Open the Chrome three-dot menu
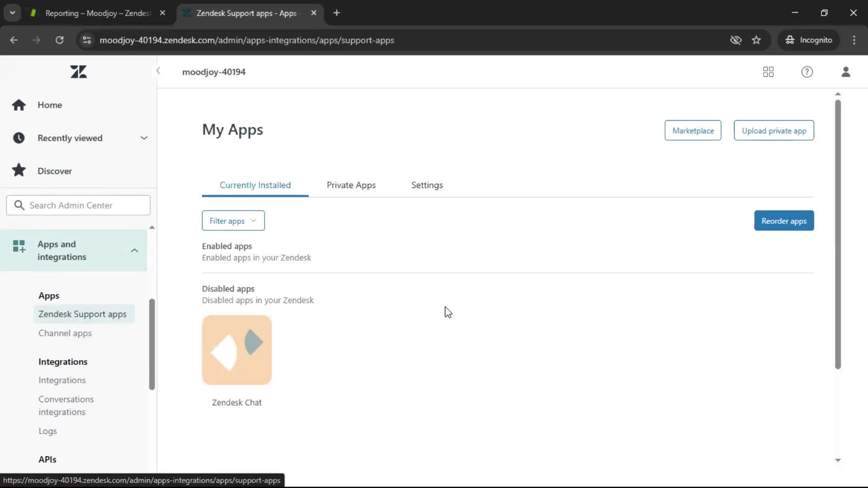The height and width of the screenshot is (488, 868). click(x=854, y=40)
